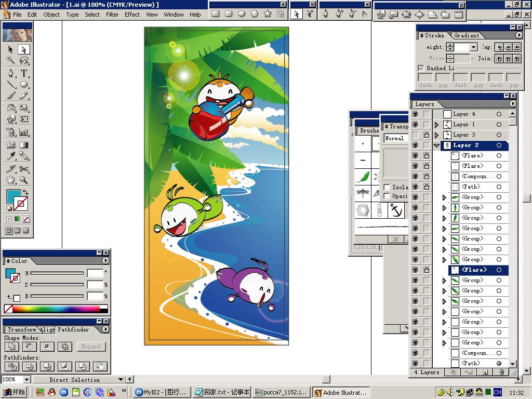The height and width of the screenshot is (399, 532).
Task: Select the Column Graph tool
Action: click(24, 132)
